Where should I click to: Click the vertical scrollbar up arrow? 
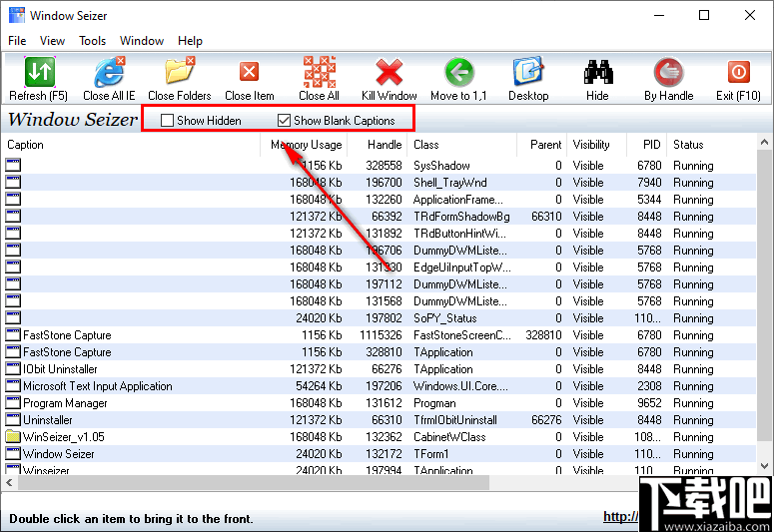pyautogui.click(x=764, y=142)
